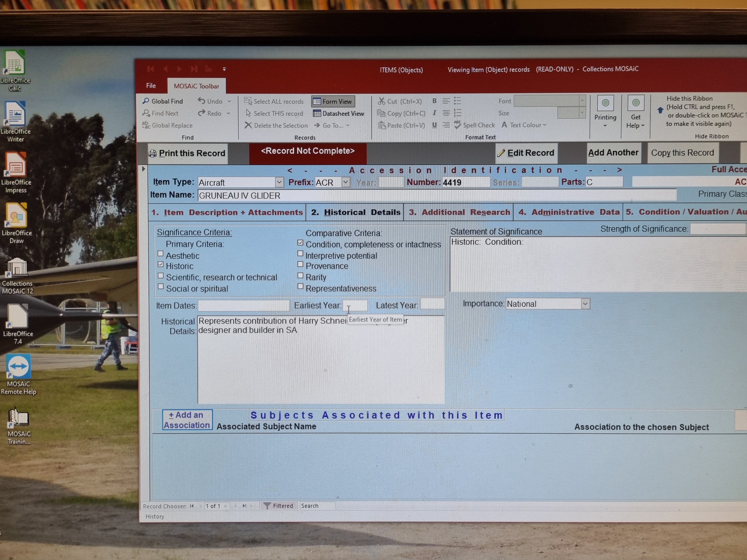
Task: Expand the Prefix ACR dropdown
Action: pos(345,182)
